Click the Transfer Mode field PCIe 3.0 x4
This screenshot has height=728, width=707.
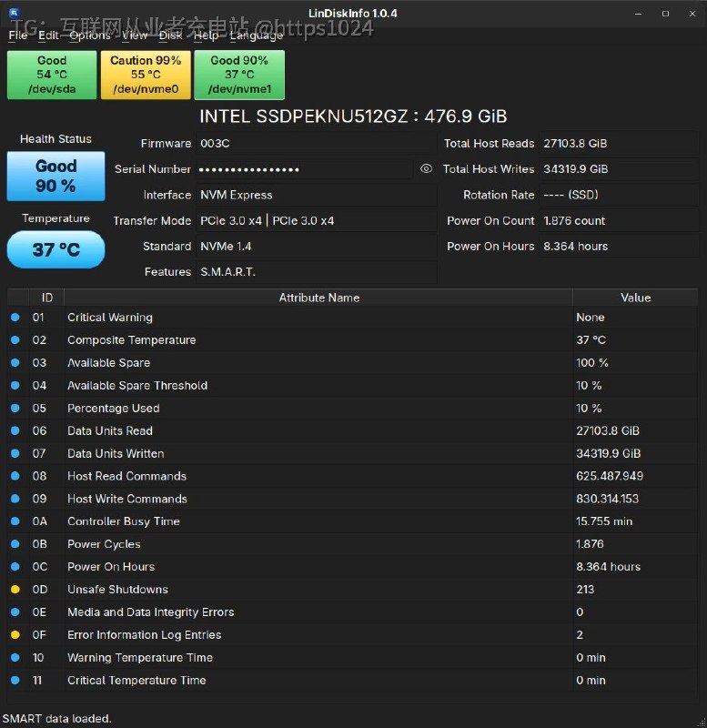point(316,220)
